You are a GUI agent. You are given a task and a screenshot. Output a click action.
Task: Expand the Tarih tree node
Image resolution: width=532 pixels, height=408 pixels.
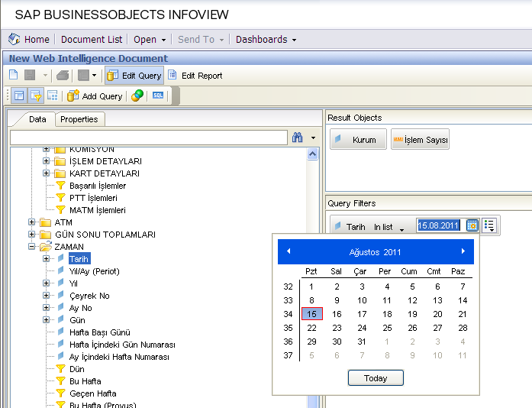(46, 259)
